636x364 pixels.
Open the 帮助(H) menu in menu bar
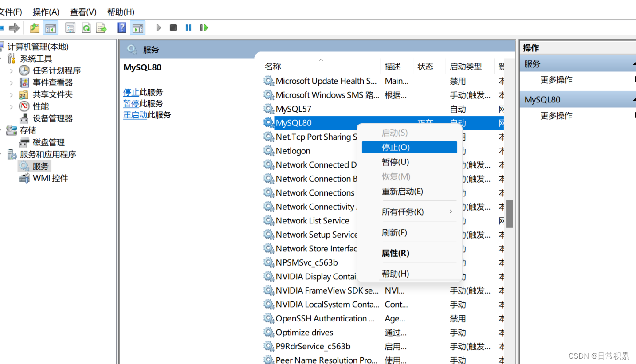coord(121,12)
